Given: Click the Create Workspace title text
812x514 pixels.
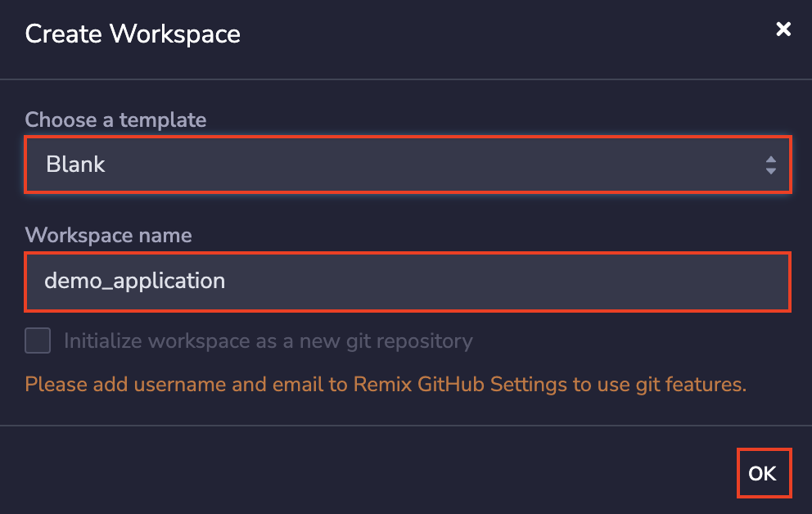Looking at the screenshot, I should coord(133,34).
